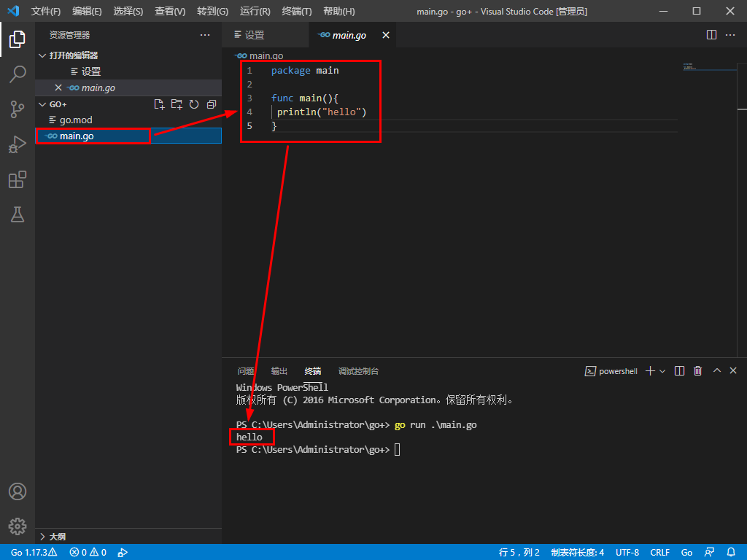Click the VS Code logo in title bar
Image resolution: width=747 pixels, height=560 pixels.
tap(13, 10)
